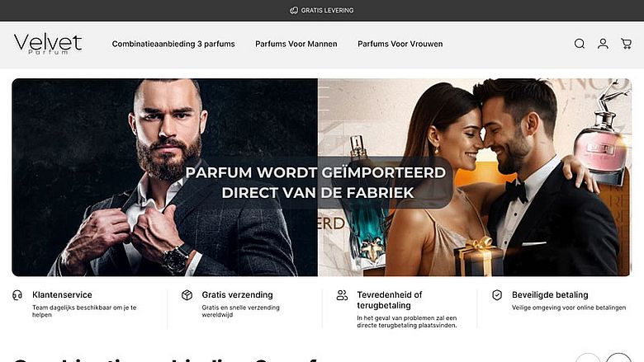Click the Gratis verzending box icon
This screenshot has height=362, width=644.
pyautogui.click(x=187, y=295)
